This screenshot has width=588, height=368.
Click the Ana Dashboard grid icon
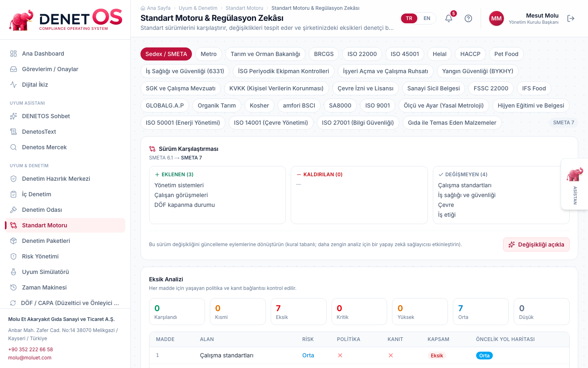[13, 54]
